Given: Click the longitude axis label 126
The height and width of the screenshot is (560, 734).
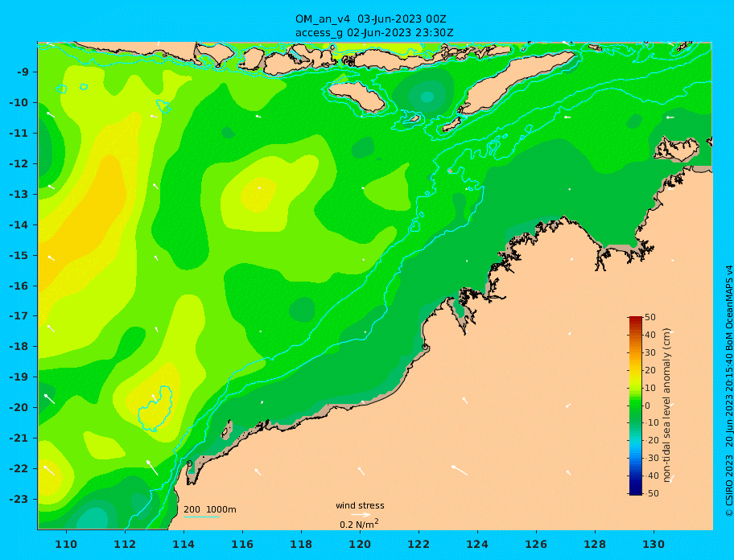Looking at the screenshot, I should coord(536,544).
